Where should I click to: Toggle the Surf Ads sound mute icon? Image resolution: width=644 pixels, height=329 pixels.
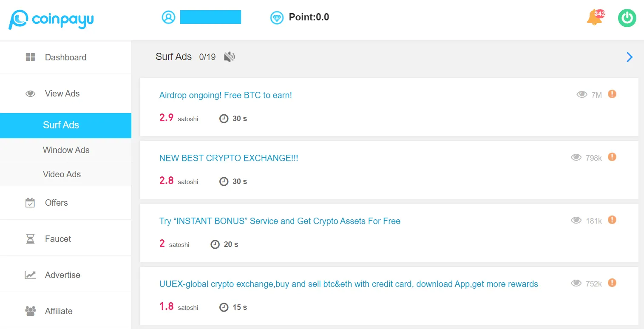point(229,57)
